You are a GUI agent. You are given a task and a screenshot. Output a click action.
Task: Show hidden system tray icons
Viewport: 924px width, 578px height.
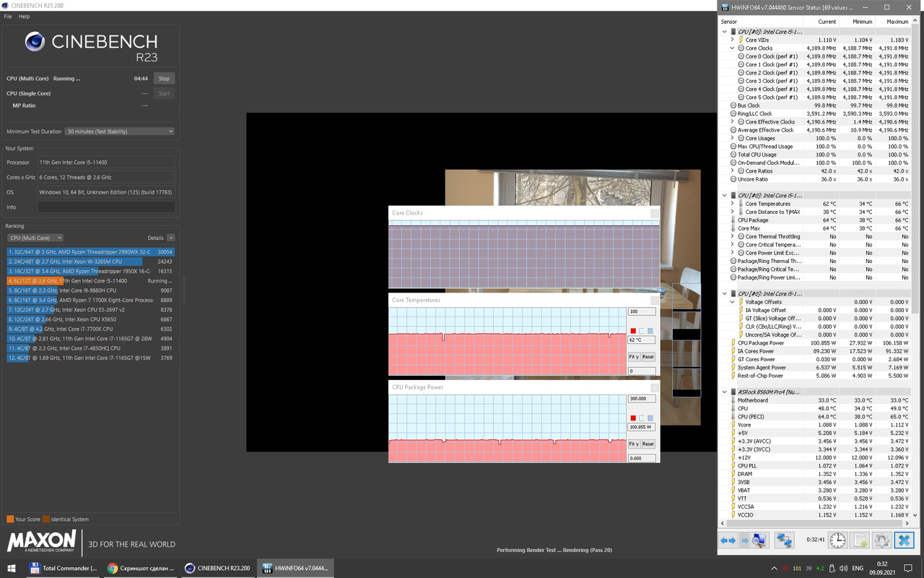coord(775,568)
